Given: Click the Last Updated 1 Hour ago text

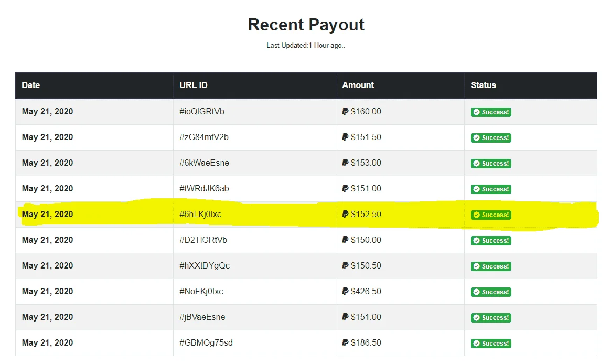Looking at the screenshot, I should (306, 46).
